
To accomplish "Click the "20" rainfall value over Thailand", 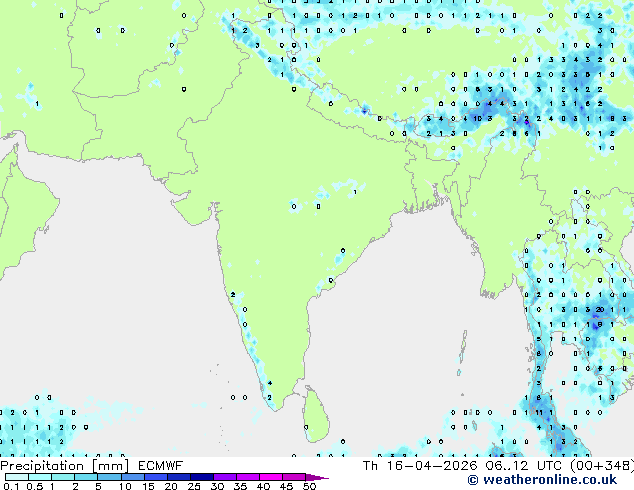I will (600, 310).
